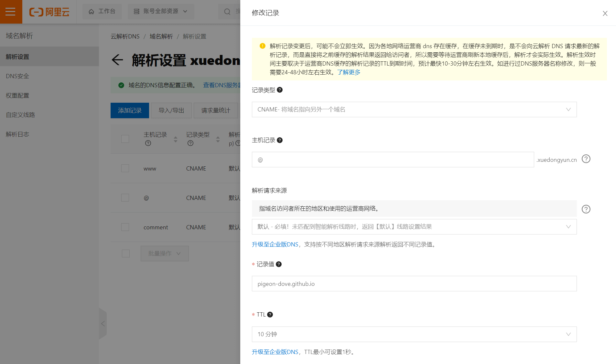Go to 解析日志 in the sidebar
Image resolution: width=616 pixels, height=364 pixels.
(17, 134)
